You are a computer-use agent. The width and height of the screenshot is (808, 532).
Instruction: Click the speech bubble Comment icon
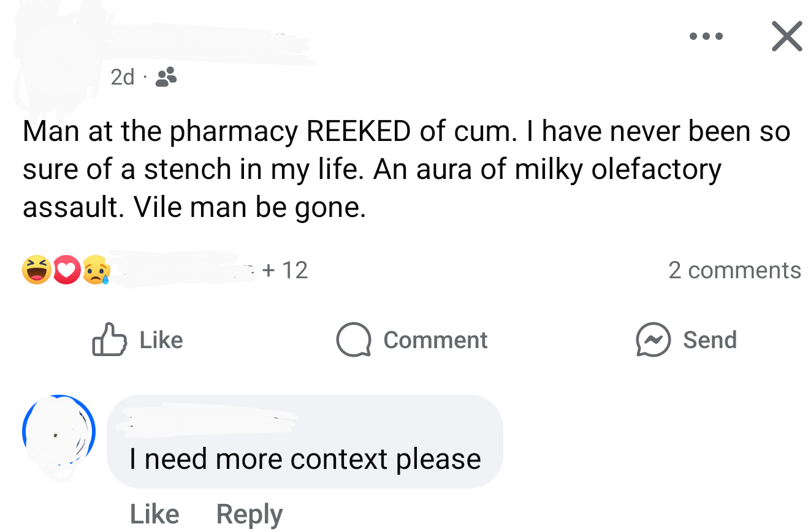click(x=354, y=340)
